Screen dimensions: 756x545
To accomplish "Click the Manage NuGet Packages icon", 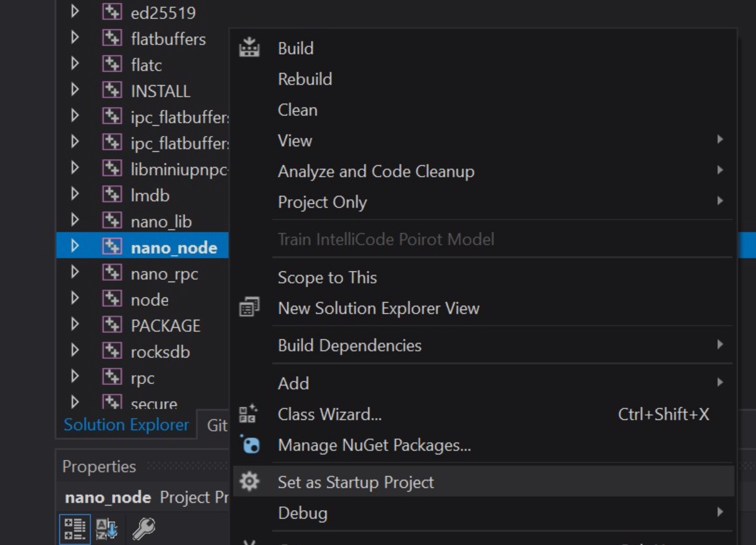I will click(x=250, y=445).
